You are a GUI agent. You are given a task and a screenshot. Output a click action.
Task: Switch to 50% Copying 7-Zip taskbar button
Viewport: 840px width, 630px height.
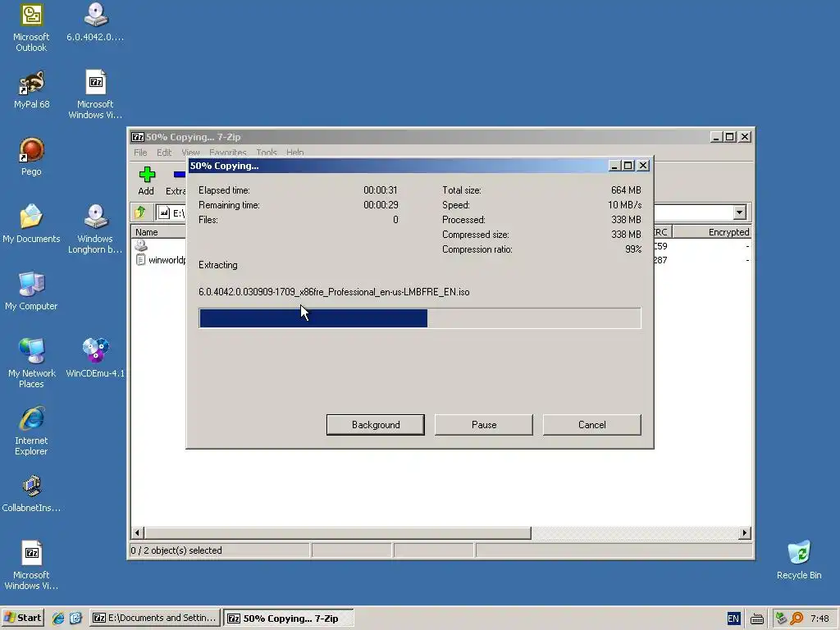(289, 618)
